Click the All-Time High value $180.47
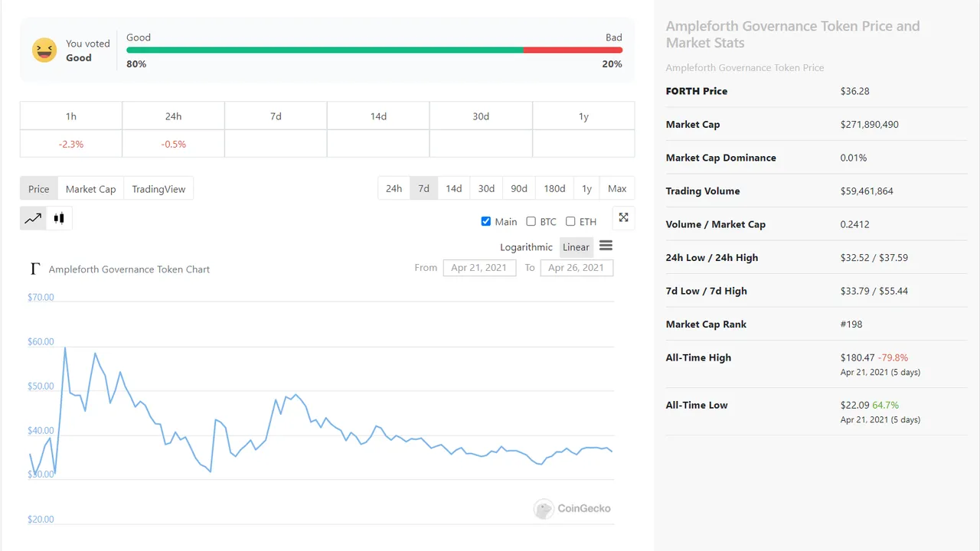 (857, 357)
